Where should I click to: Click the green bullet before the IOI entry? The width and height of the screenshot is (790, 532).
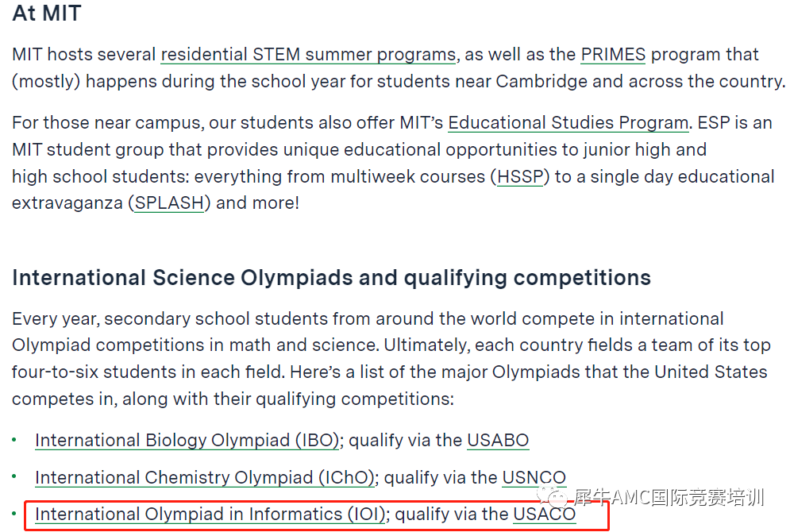(15, 513)
